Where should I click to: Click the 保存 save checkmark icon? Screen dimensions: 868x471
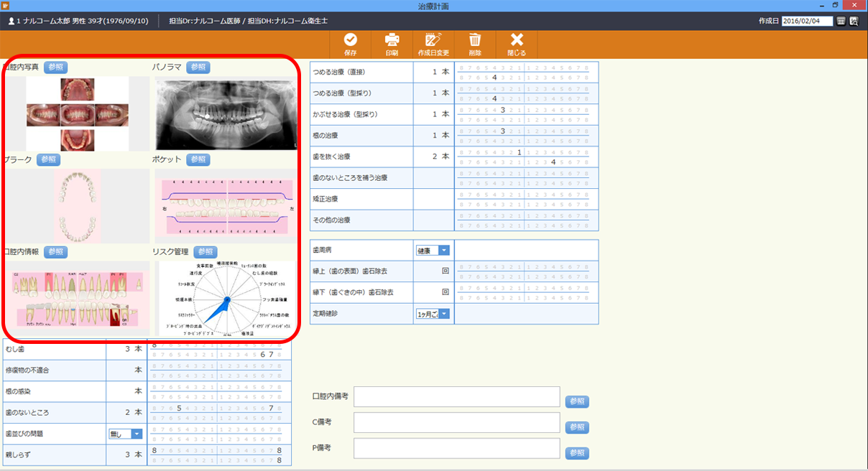pos(350,40)
